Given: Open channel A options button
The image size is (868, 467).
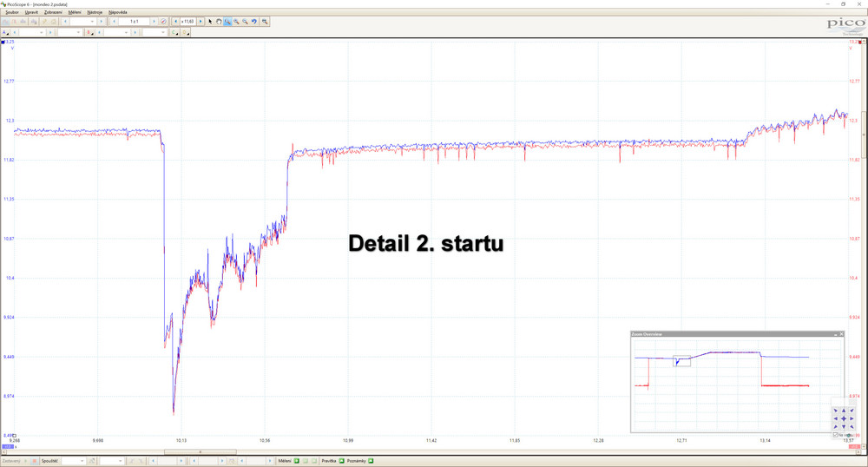Looking at the screenshot, I should (x=6, y=32).
